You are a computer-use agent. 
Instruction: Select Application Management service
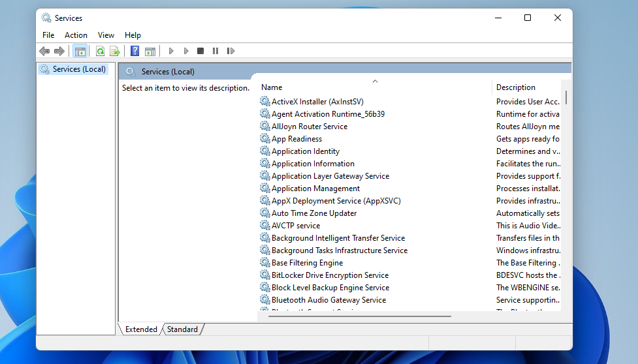[316, 189]
